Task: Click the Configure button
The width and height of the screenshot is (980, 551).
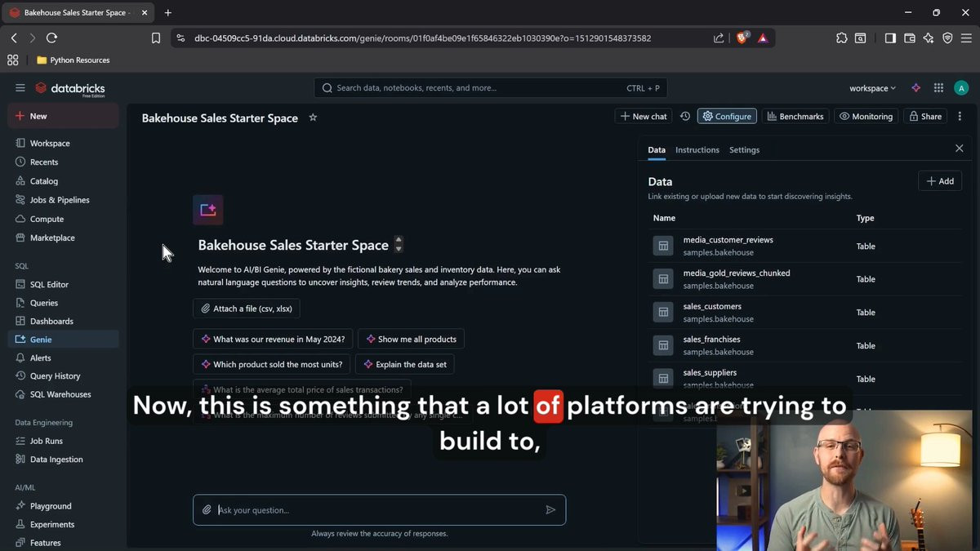Action: tap(727, 117)
